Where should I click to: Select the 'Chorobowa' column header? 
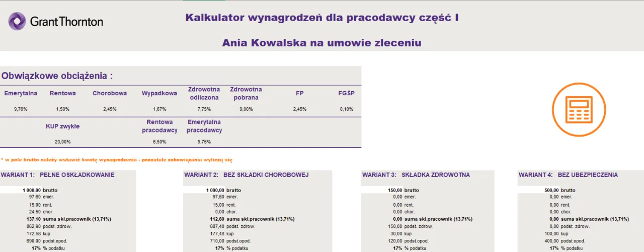point(110,93)
